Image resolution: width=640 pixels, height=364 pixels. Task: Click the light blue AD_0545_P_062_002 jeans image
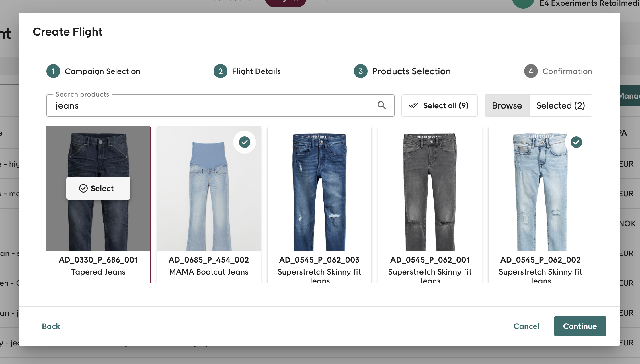[541, 188]
